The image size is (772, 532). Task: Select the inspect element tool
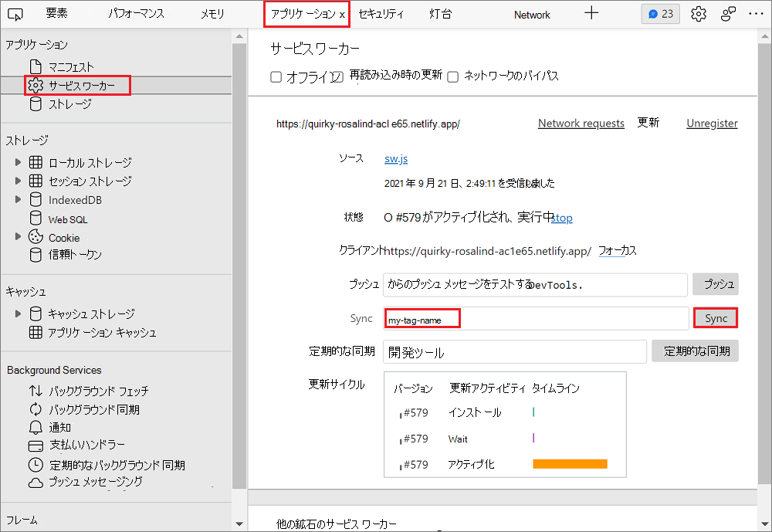coord(15,13)
